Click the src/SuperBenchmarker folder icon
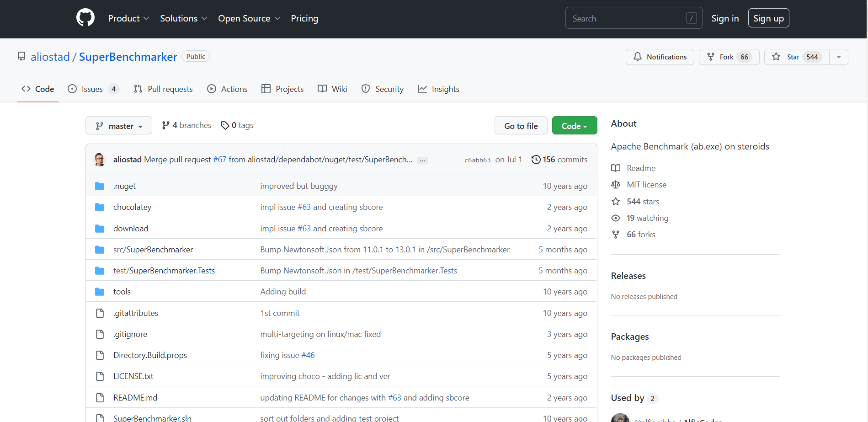 click(x=100, y=250)
